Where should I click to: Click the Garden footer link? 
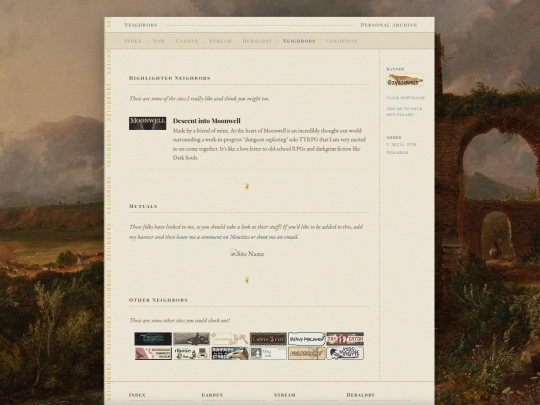tap(212, 395)
